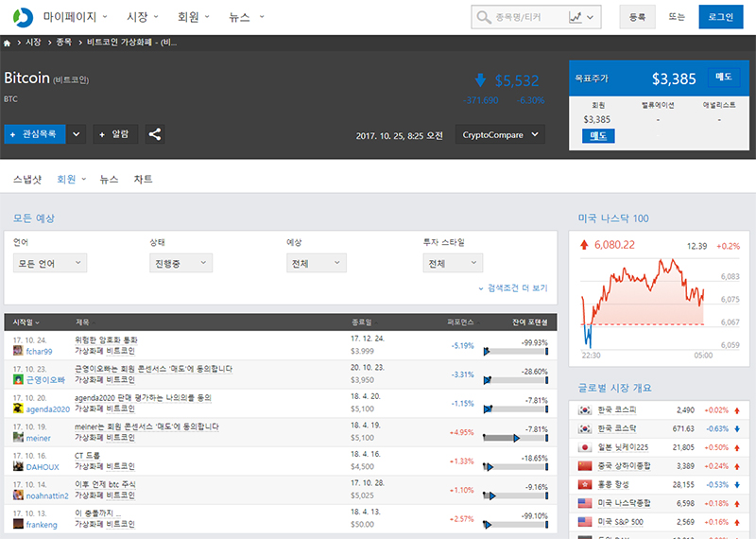Open the 뉴스 top menu
This screenshot has width=756, height=539.
pos(247,17)
